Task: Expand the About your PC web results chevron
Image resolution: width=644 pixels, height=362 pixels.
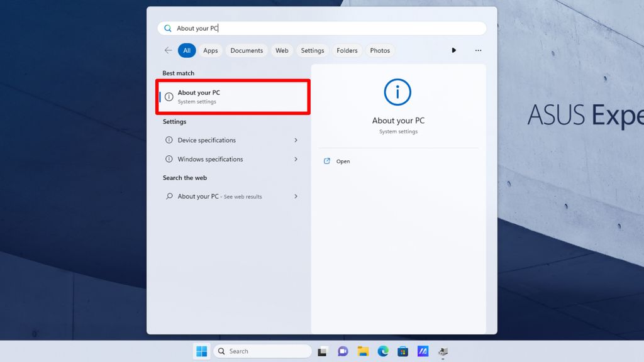Action: pos(296,196)
